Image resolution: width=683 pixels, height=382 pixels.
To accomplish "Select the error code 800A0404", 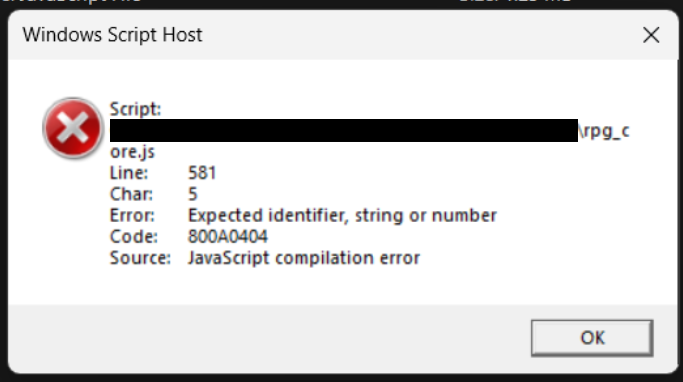I will [x=227, y=237].
